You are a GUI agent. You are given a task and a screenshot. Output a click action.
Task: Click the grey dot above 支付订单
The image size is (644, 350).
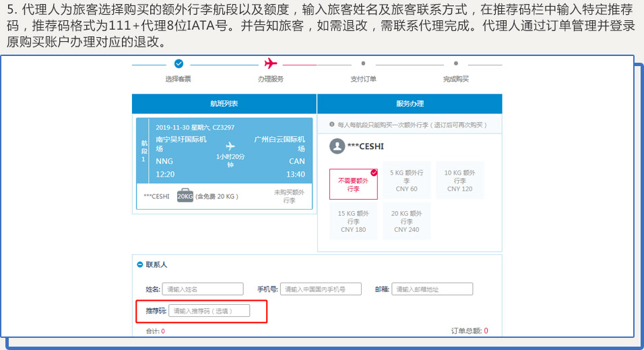pos(363,63)
